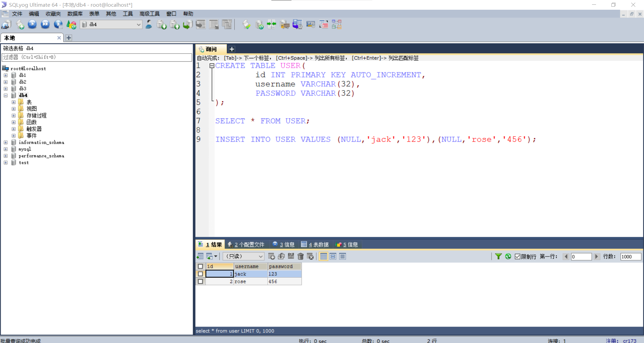Image resolution: width=644 pixels, height=343 pixels.
Task: Check the rose row checkbox
Action: click(x=200, y=282)
